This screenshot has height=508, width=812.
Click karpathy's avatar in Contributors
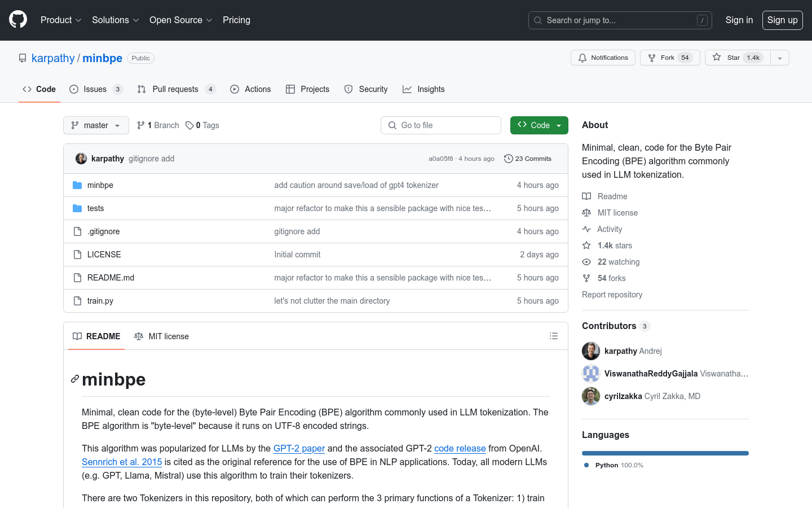590,351
